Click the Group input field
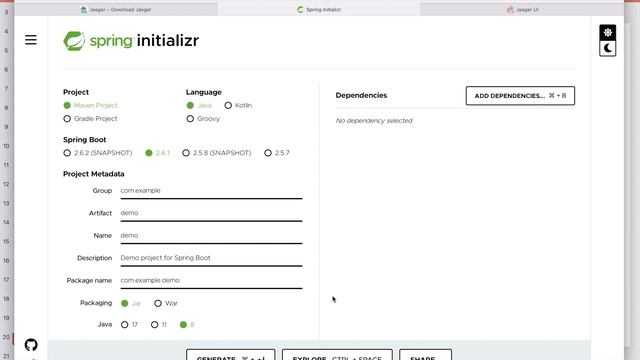 [x=211, y=191]
